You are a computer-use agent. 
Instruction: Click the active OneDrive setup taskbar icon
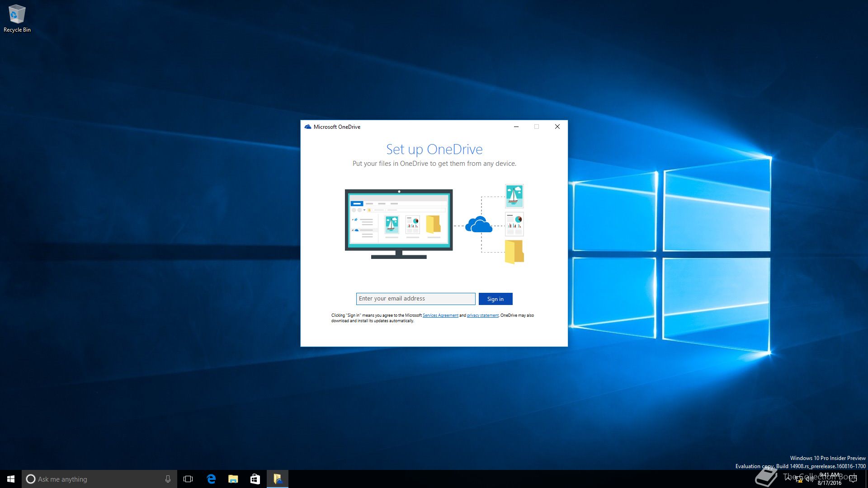pos(277,479)
